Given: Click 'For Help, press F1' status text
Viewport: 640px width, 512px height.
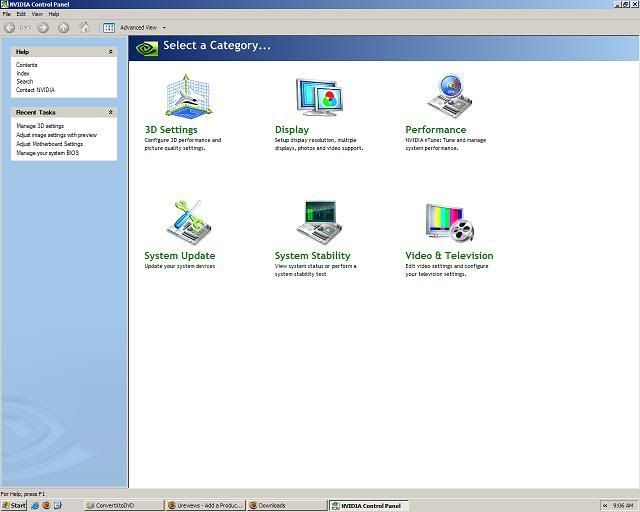Looking at the screenshot, I should [x=23, y=494].
